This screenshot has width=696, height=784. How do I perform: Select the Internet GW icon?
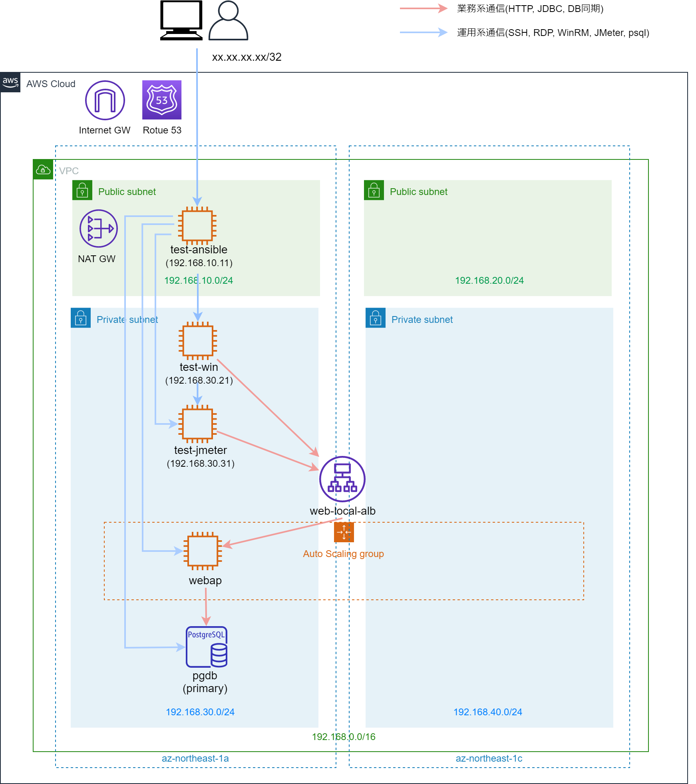coord(105,100)
